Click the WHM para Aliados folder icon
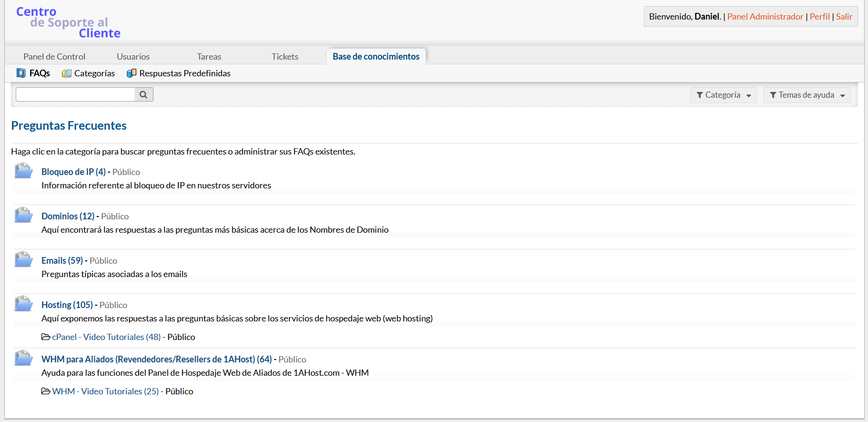The image size is (868, 422). pos(23,358)
